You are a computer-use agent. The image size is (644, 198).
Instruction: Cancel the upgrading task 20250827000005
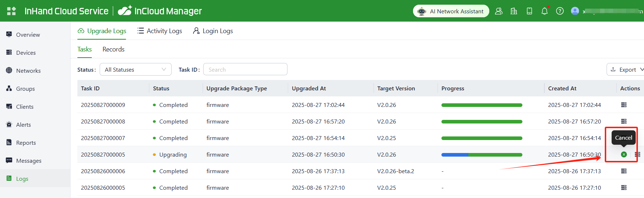[624, 154]
